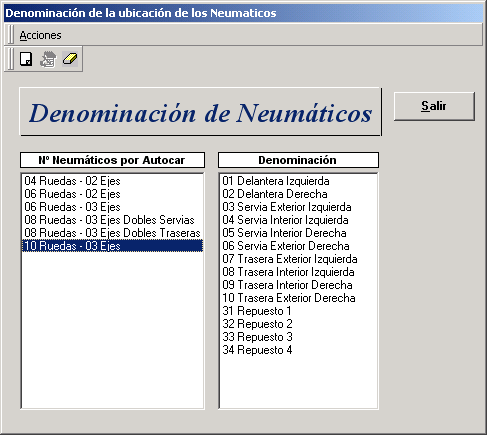Select 01 Delantera Izquierda in Denominación list

(x=298, y=181)
